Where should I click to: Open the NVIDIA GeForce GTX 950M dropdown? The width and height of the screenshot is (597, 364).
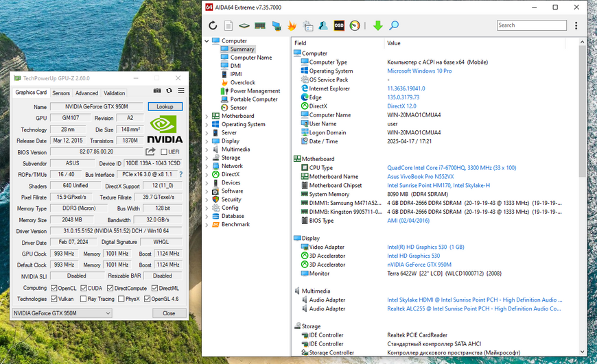62,313
